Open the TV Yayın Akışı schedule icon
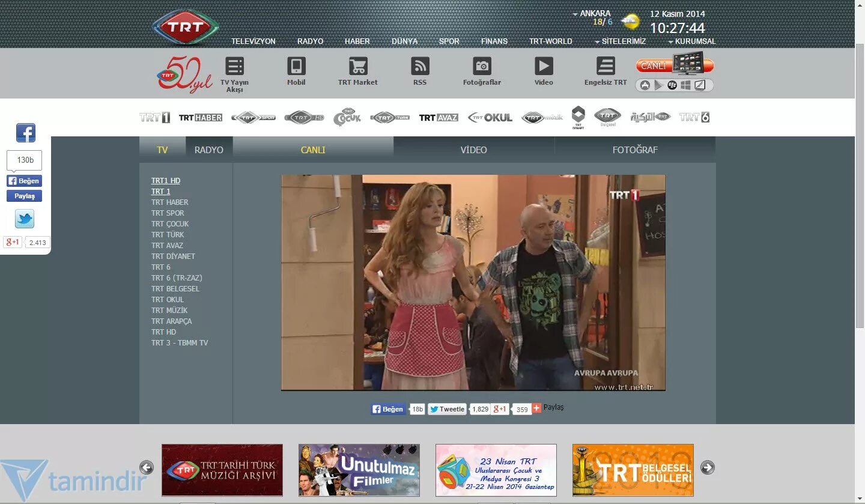This screenshot has height=504, width=865. (234, 66)
